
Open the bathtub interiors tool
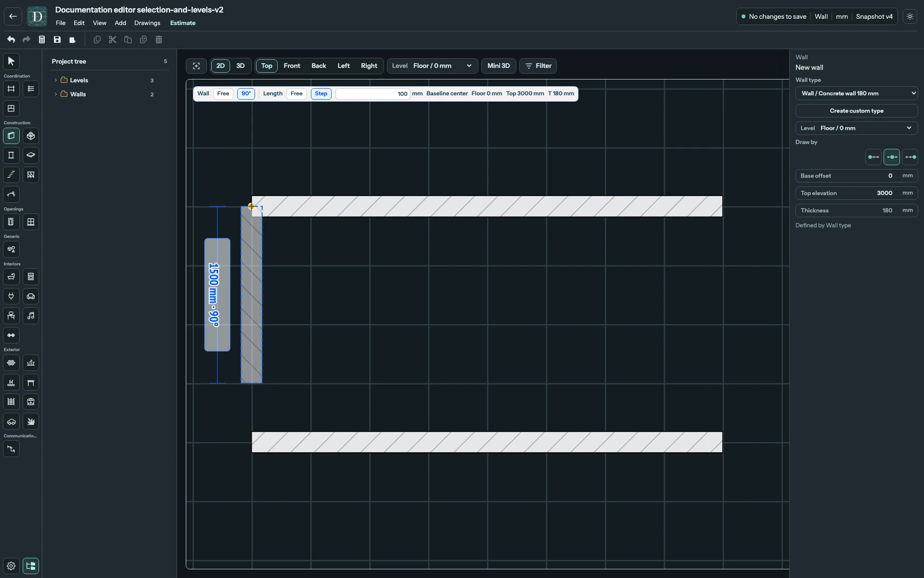pyautogui.click(x=11, y=276)
